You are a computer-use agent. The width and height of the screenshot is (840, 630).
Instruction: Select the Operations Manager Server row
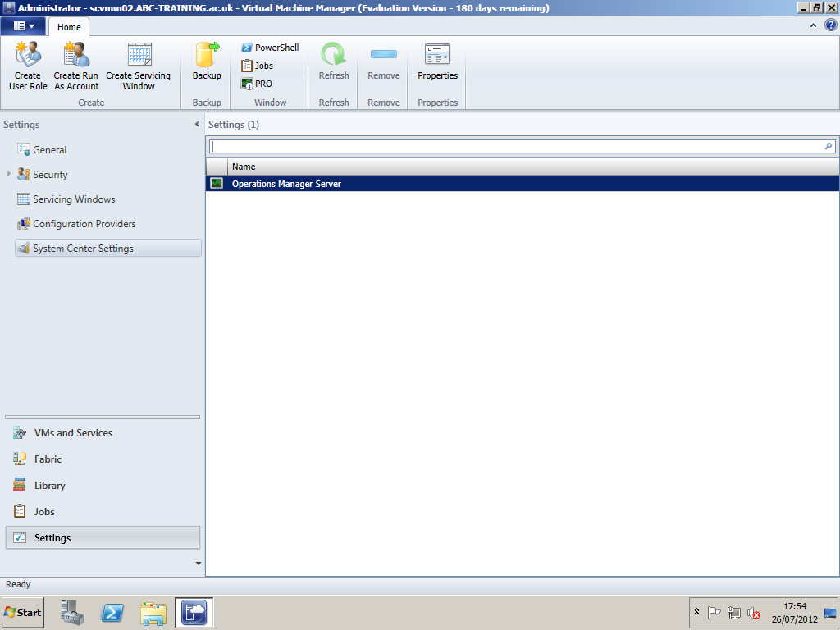click(523, 184)
